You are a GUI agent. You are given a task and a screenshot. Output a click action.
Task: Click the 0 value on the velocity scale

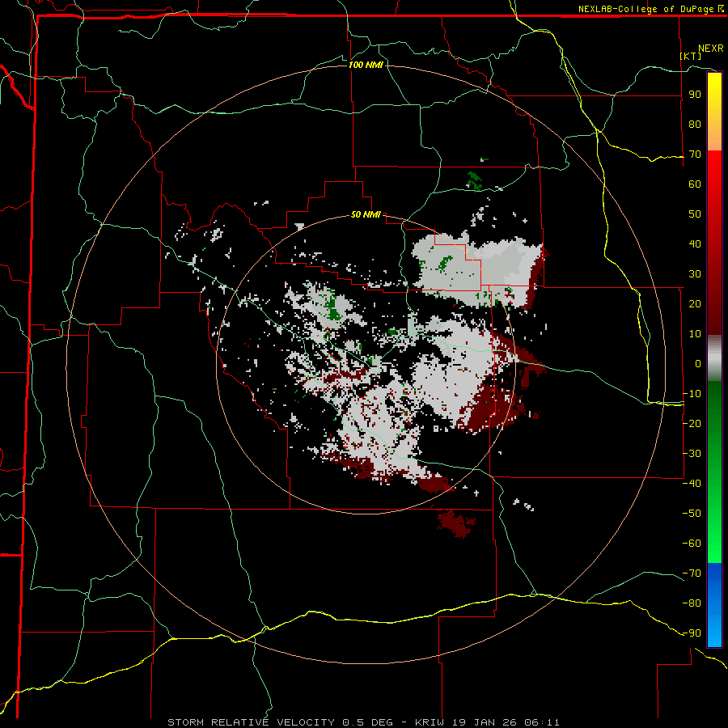[x=698, y=363]
